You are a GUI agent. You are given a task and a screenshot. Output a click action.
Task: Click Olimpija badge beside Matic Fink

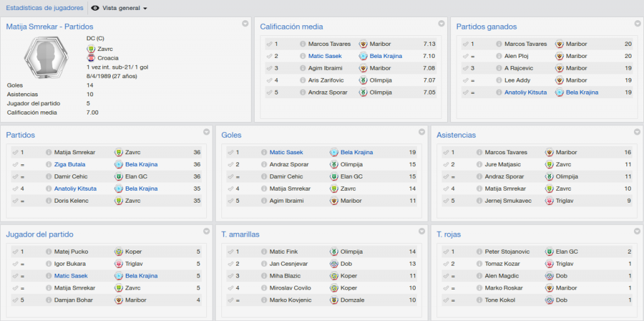333,252
